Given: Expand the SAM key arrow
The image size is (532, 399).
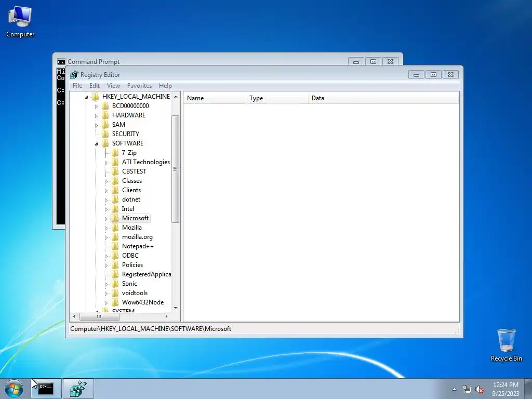Looking at the screenshot, I should click(x=96, y=125).
